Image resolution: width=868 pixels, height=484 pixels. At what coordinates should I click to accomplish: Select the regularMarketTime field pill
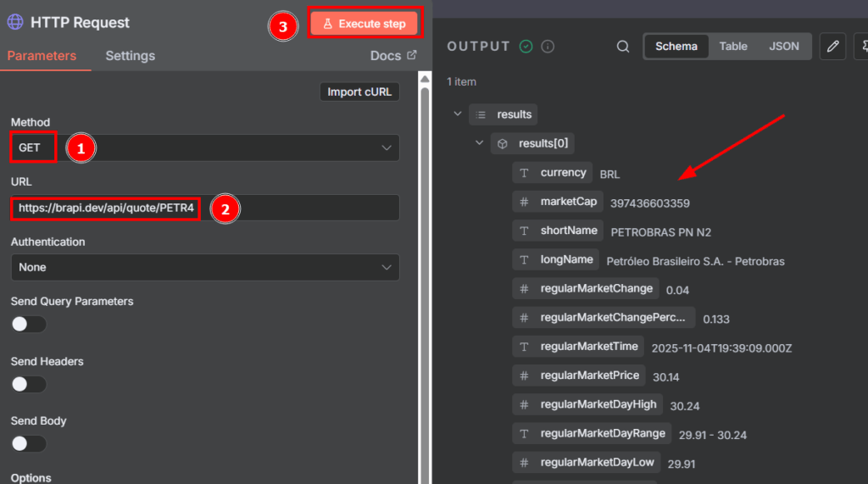point(578,347)
